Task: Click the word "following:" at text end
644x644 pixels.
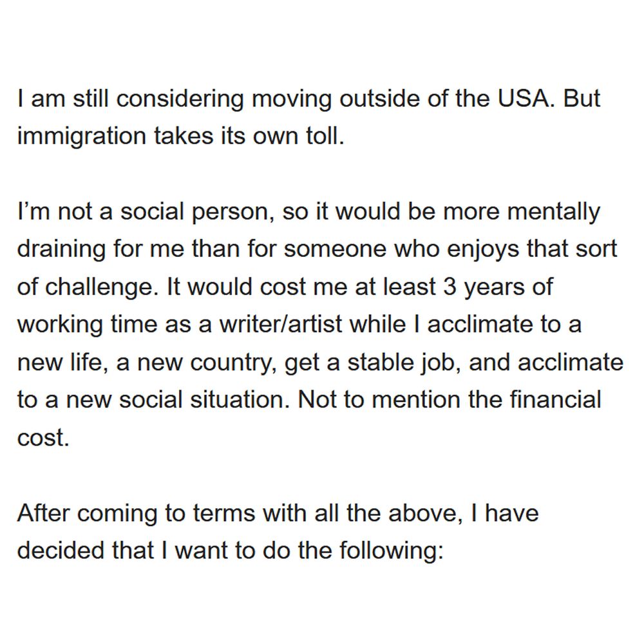Action: (392, 552)
